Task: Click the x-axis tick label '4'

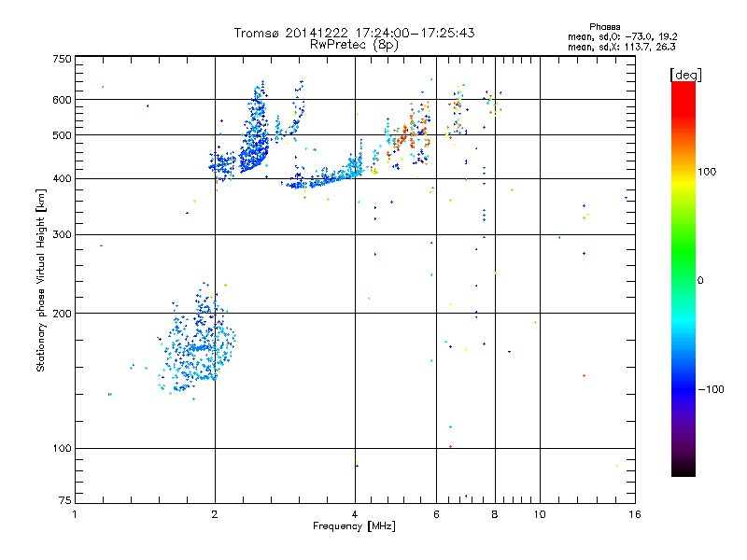Action: (355, 514)
